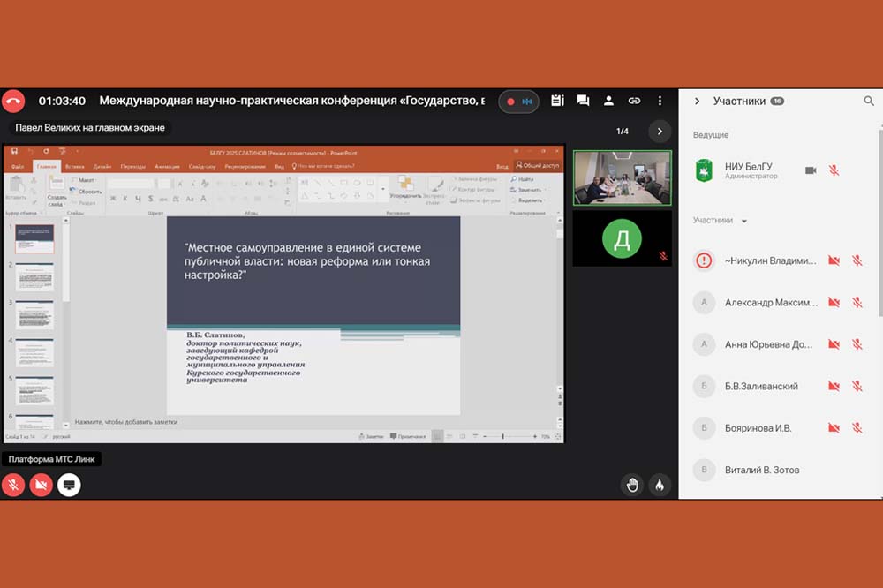
Task: Click НИУ БелГУ camera icon
Action: pos(811,170)
